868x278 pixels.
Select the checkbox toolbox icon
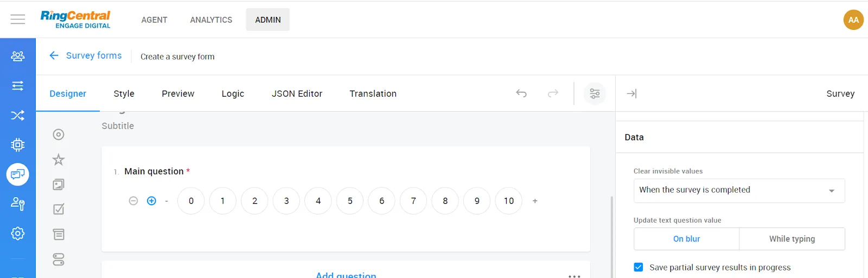coord(59,210)
